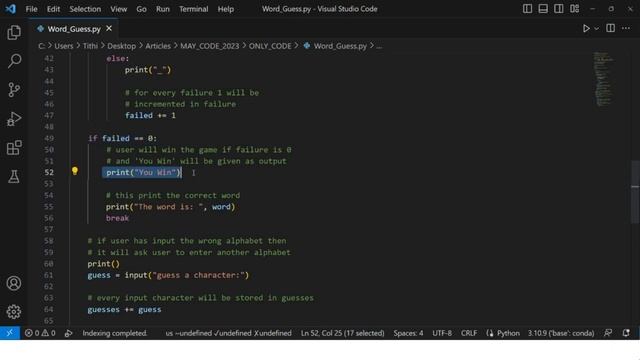The width and height of the screenshot is (640, 360).
Task: Open notifications bell in status bar
Action: click(626, 333)
